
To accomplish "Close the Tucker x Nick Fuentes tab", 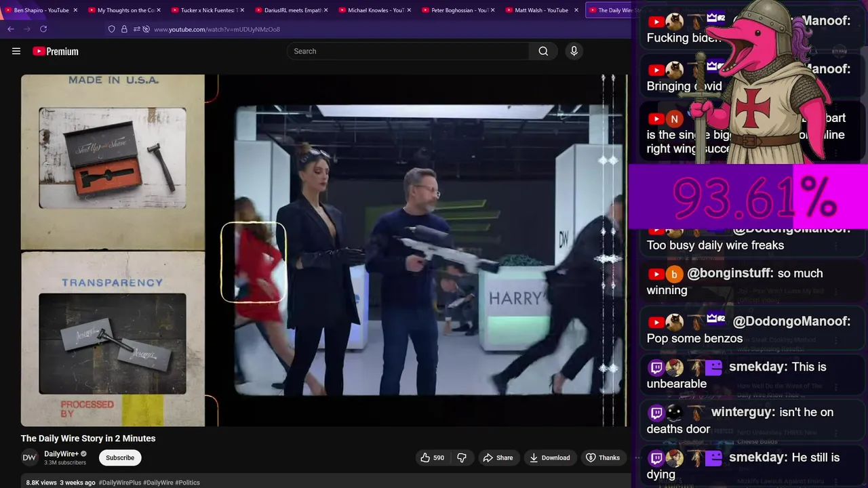I will tap(242, 10).
